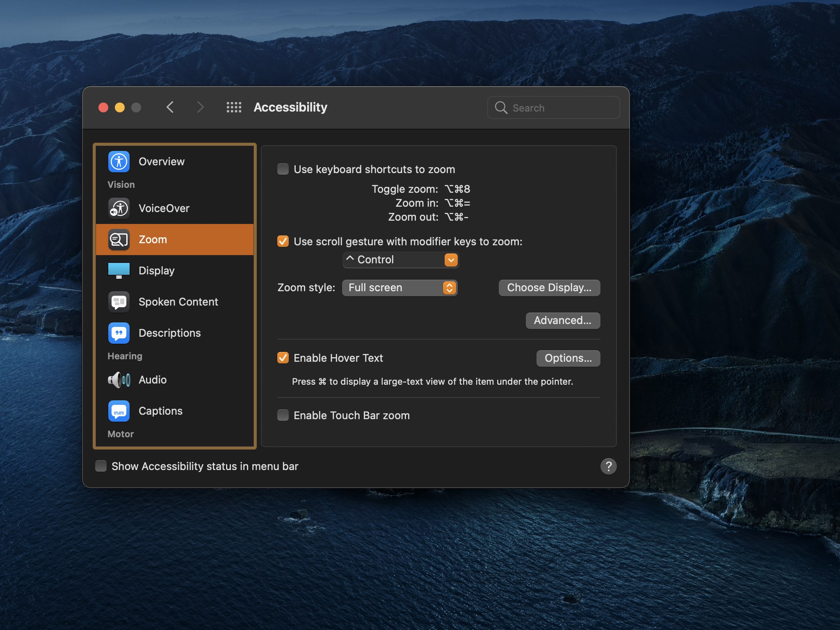
Task: Disable Use scroll gesture with modifier keys
Action: [x=283, y=241]
